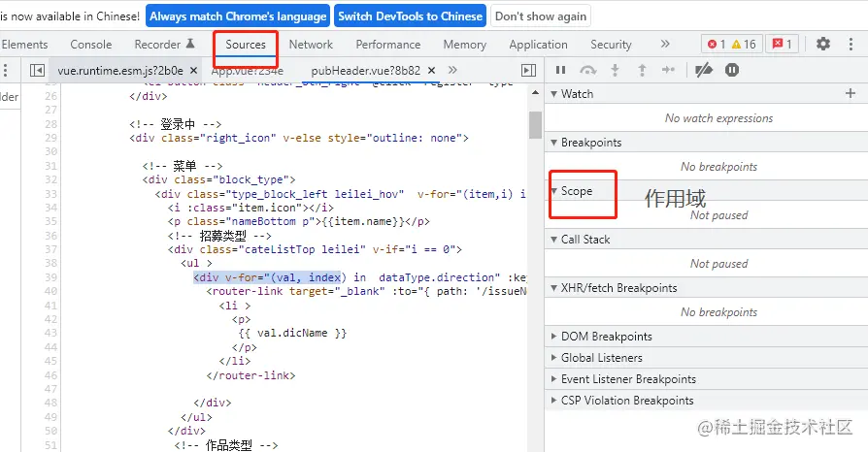Show more DevTools panels chevron
This screenshot has height=452, width=868.
click(665, 44)
